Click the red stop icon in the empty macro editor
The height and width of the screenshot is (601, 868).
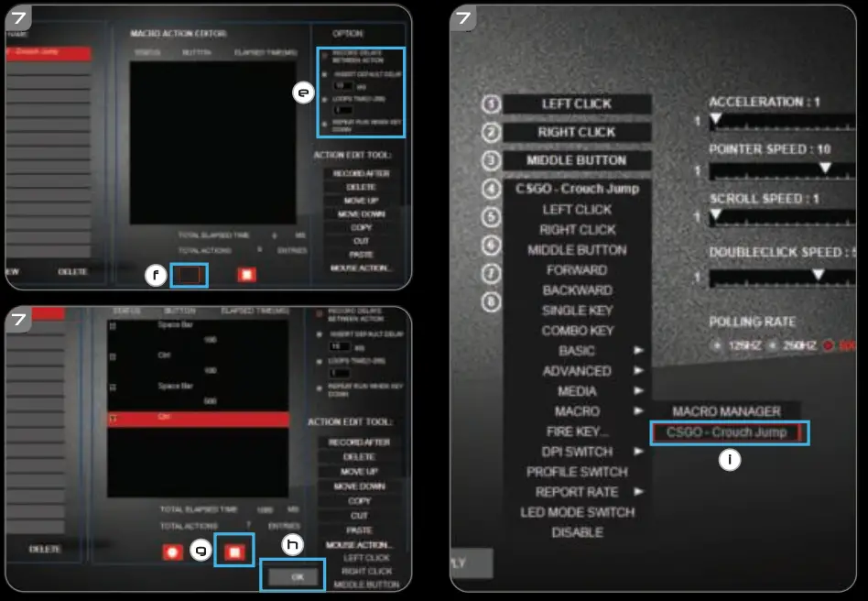click(x=246, y=275)
